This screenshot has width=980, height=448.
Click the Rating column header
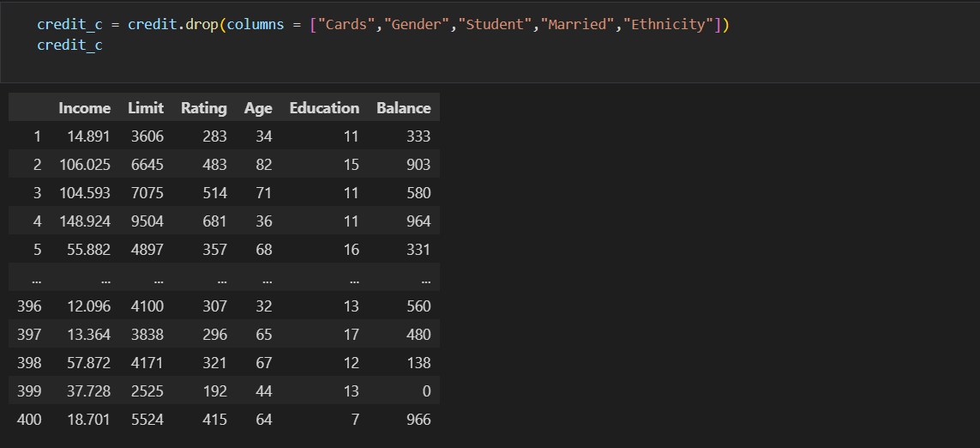(204, 107)
